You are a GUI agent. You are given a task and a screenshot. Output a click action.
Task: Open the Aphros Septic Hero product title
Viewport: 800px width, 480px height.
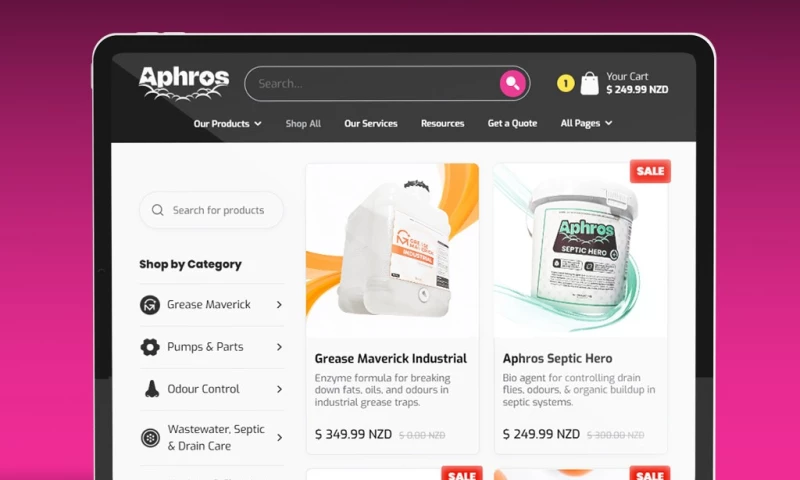click(x=557, y=359)
